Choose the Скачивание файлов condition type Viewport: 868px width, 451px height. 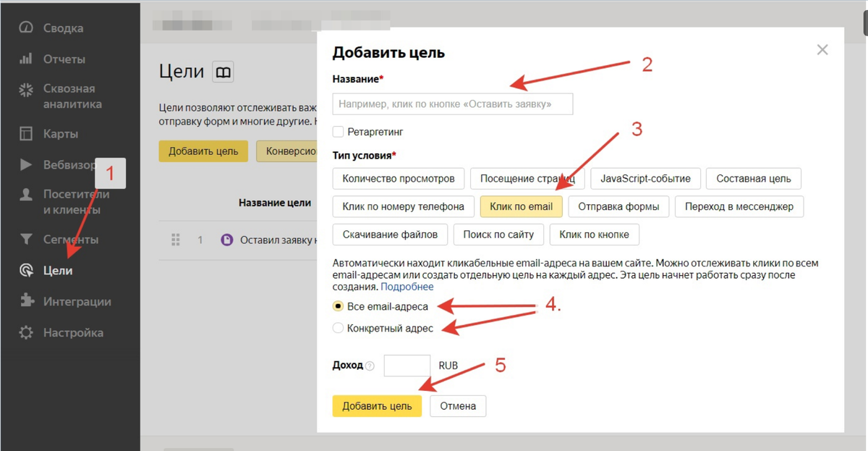(x=390, y=235)
